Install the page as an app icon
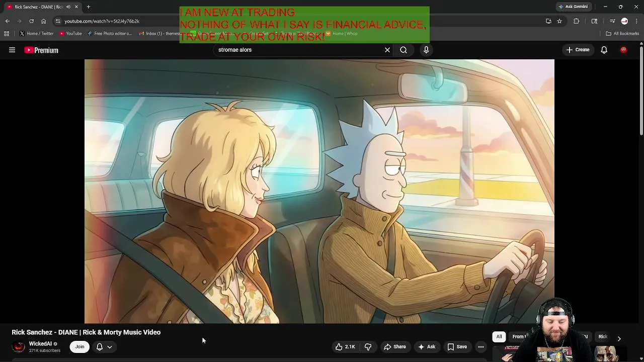This screenshot has width=644, height=362. (x=548, y=21)
